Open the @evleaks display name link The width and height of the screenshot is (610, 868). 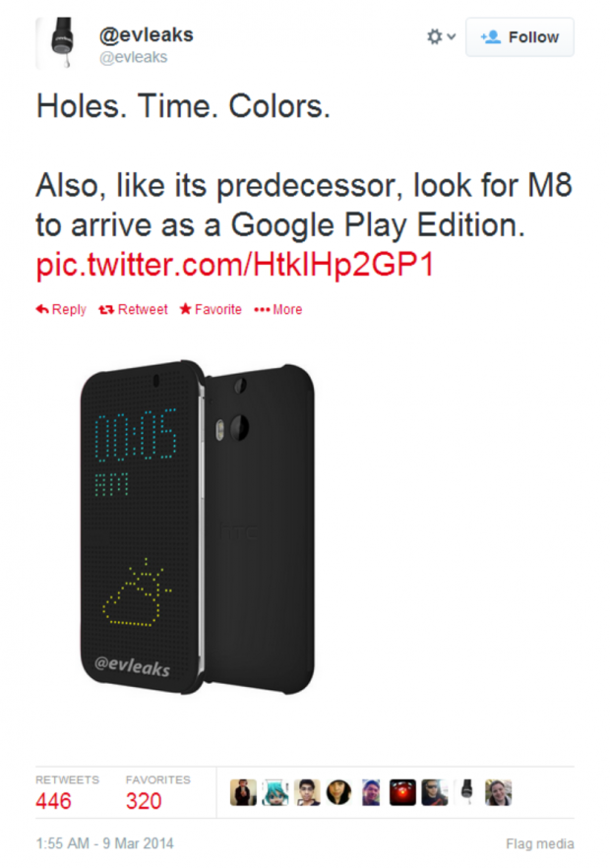pyautogui.click(x=147, y=34)
